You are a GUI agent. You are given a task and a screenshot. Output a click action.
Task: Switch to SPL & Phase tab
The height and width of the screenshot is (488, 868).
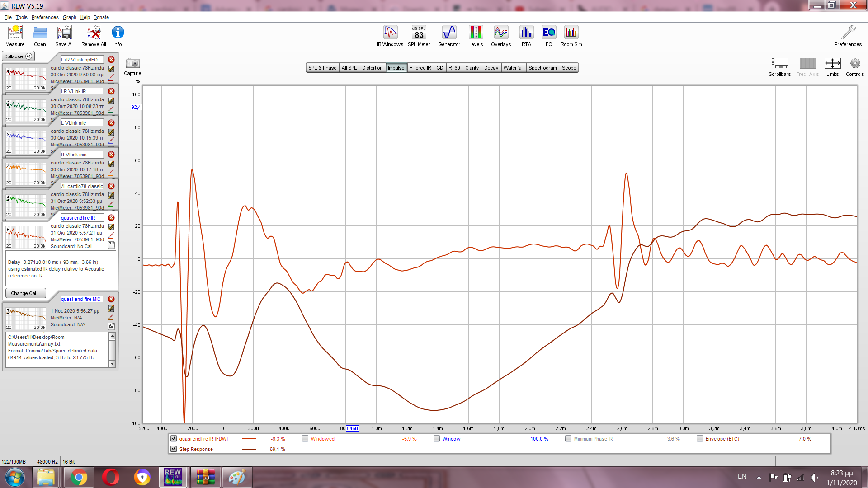coord(322,68)
